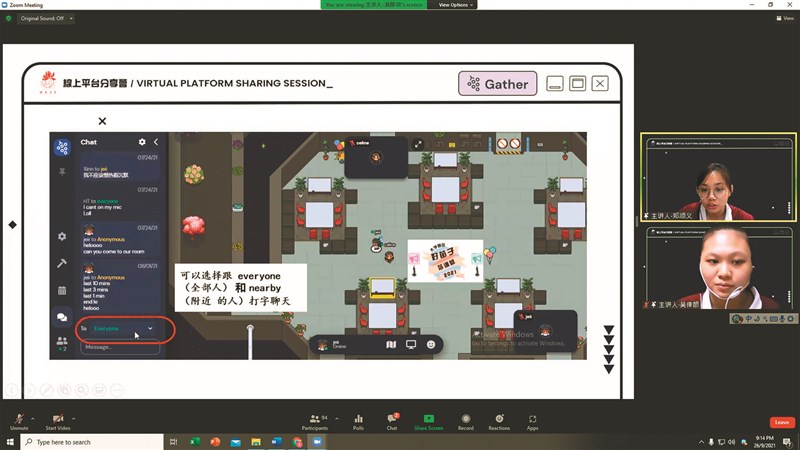The width and height of the screenshot is (800, 450).
Task: Open the Windows Start menu
Action: point(10,442)
